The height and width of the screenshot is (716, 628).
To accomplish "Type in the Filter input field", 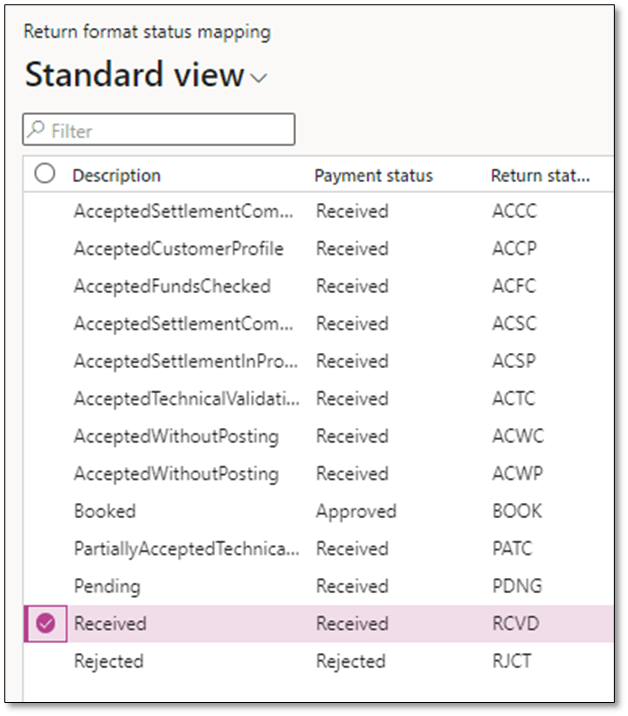I will (170, 130).
